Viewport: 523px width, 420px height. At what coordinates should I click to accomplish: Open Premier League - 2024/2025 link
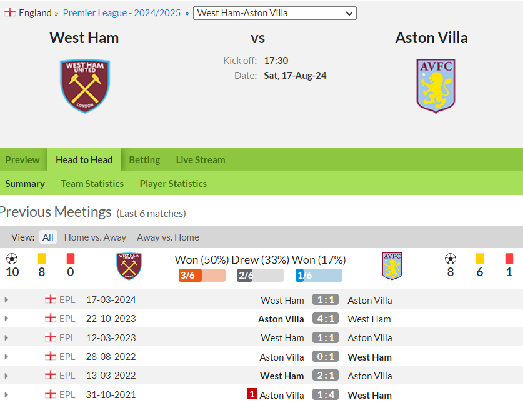click(x=122, y=13)
